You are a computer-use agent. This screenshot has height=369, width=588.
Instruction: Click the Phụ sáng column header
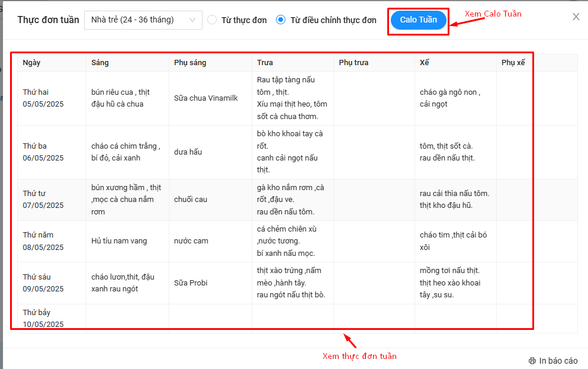click(190, 63)
